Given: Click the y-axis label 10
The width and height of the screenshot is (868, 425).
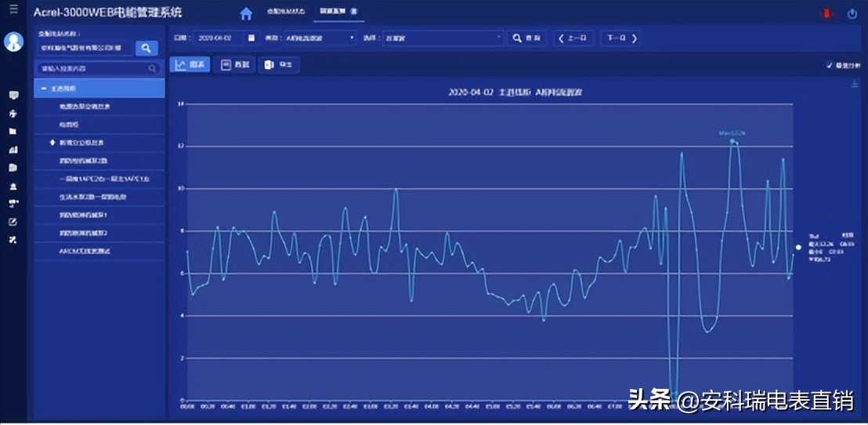Looking at the screenshot, I should click(x=180, y=188).
